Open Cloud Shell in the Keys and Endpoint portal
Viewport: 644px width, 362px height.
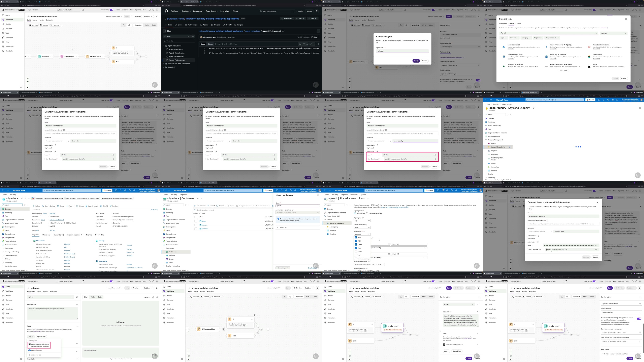tap(599, 100)
